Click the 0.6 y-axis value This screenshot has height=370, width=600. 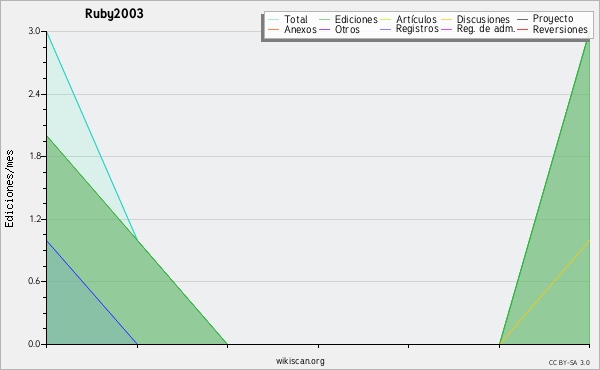click(34, 282)
